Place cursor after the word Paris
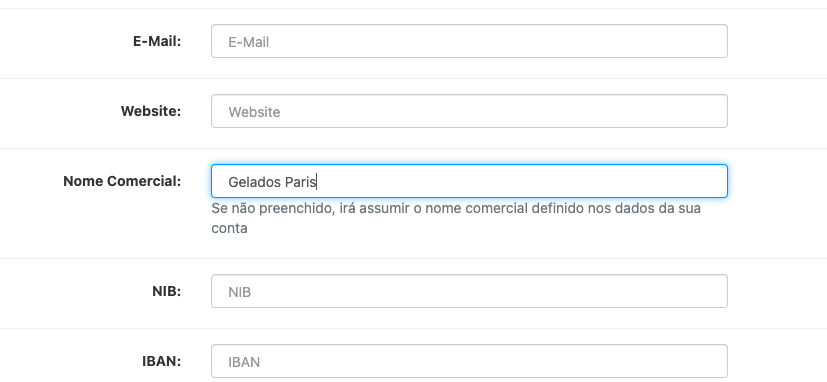Screen dimensions: 827x382 click(x=316, y=182)
